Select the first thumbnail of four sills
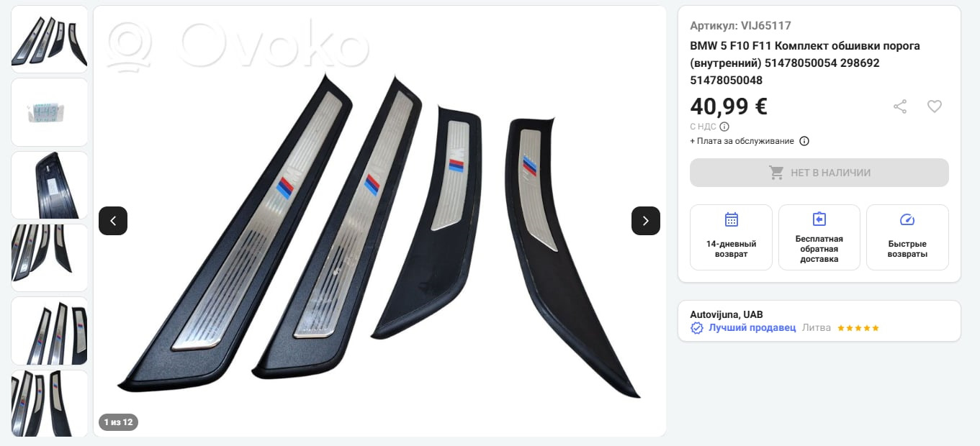 [50, 40]
